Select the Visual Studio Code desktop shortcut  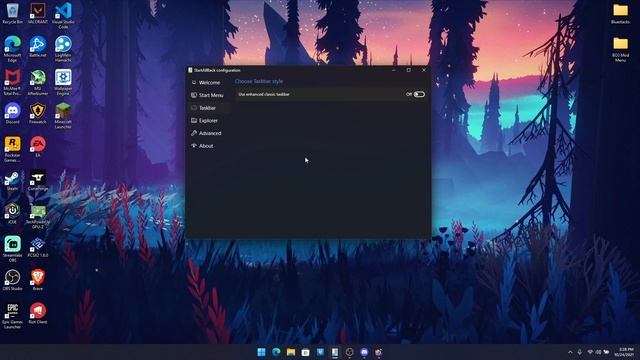(x=63, y=16)
